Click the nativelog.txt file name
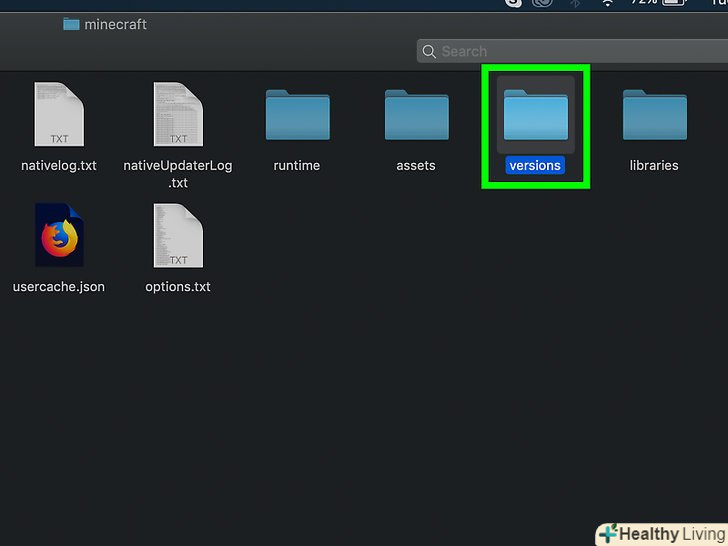Screen dimensions: 728x546 (59, 166)
